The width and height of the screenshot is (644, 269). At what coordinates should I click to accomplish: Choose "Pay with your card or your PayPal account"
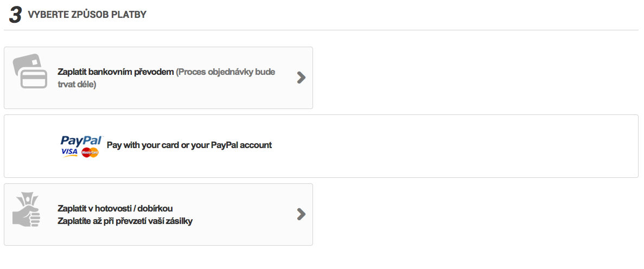(x=189, y=145)
